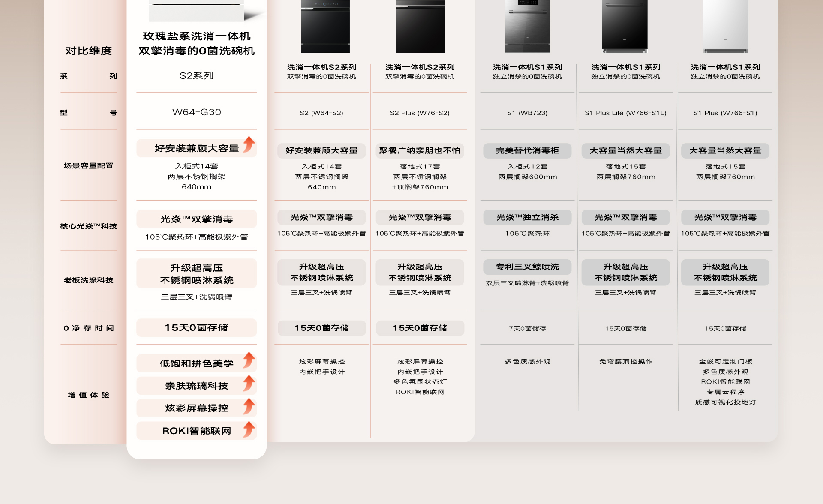Image resolution: width=823 pixels, height=504 pixels.
Task: Click the 玫瑰盐系洗消一体机 product title
Action: coord(196,36)
